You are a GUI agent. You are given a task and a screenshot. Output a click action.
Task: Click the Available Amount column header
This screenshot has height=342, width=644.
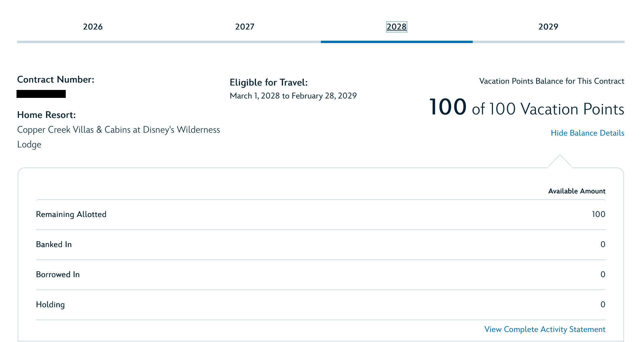[577, 191]
